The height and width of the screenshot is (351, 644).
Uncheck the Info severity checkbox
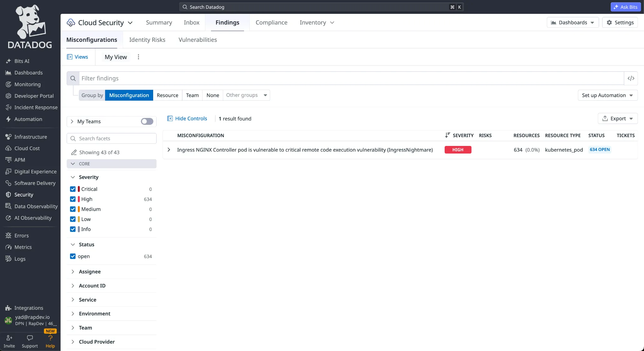pos(73,229)
